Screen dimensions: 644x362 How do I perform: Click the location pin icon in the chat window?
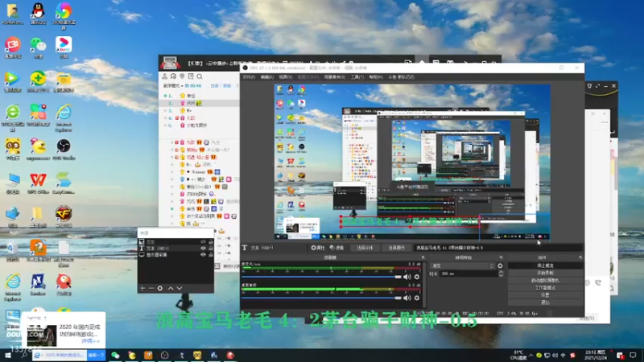tap(182, 76)
